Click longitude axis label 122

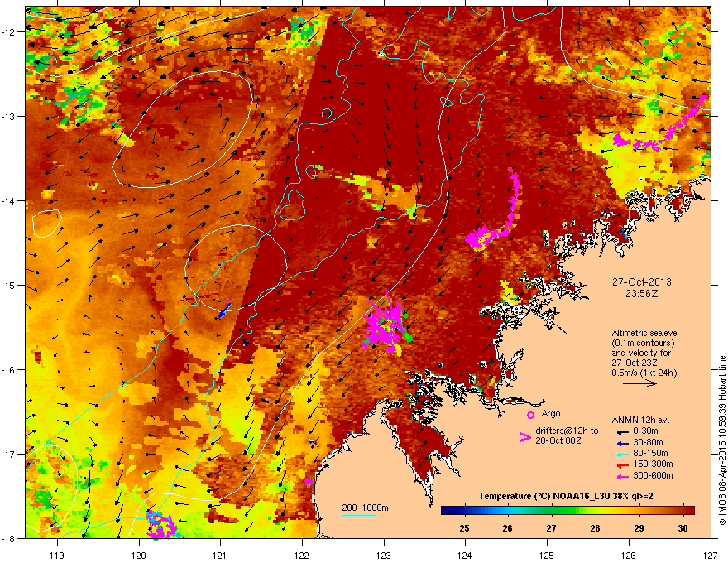[x=302, y=555]
